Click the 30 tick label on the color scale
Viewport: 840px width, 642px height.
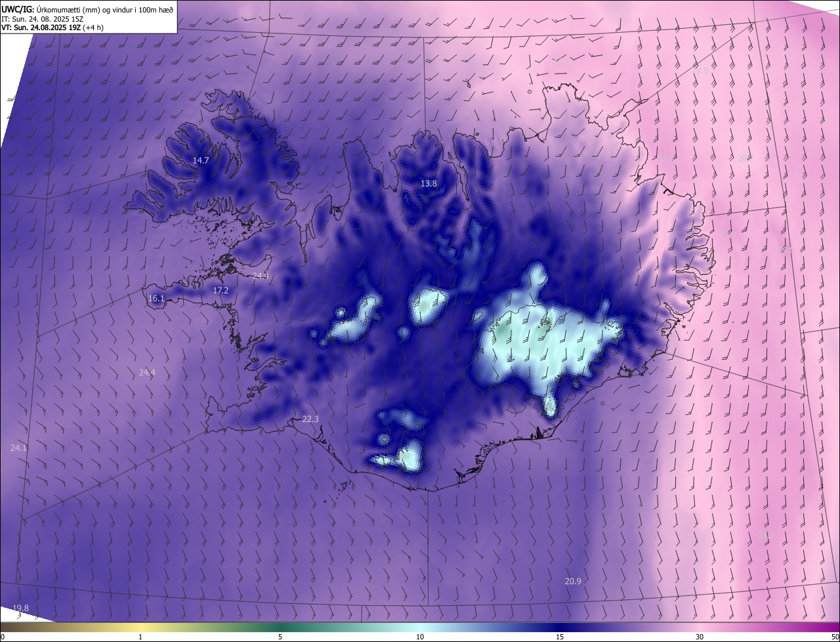click(700, 637)
